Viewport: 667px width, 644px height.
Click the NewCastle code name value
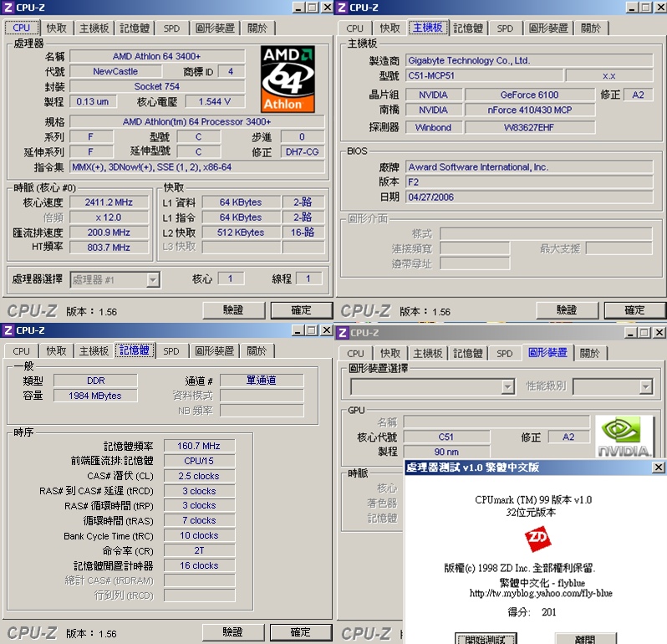coord(115,71)
